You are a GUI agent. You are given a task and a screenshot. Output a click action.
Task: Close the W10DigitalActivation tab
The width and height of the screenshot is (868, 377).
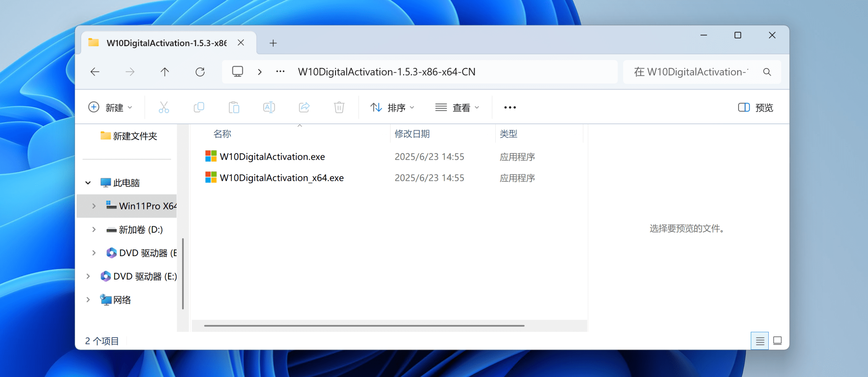pos(241,43)
